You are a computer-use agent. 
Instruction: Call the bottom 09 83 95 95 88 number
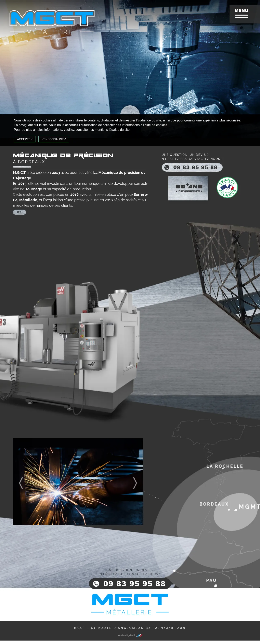click(134, 583)
